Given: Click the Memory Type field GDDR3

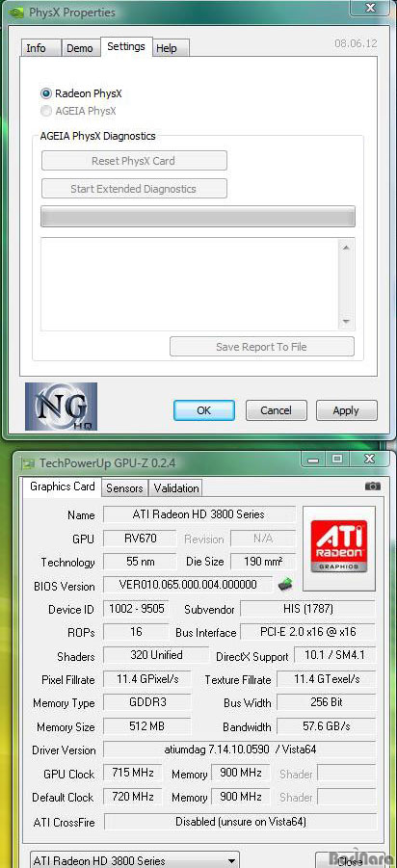Looking at the screenshot, I should (x=147, y=702).
